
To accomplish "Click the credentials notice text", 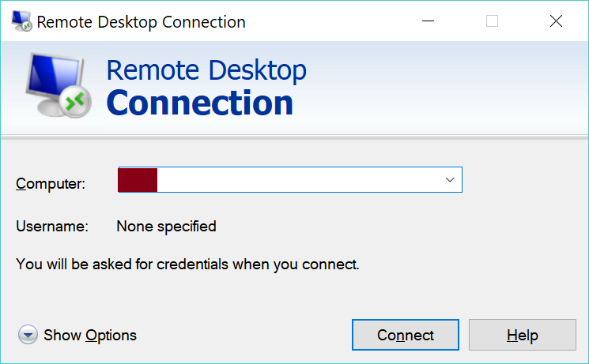I will click(x=187, y=264).
